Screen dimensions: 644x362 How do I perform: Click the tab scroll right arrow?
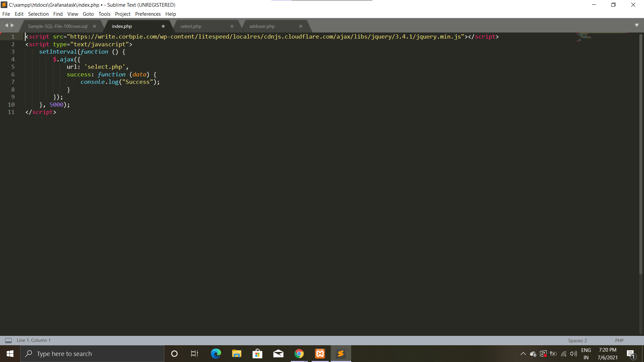pos(13,25)
